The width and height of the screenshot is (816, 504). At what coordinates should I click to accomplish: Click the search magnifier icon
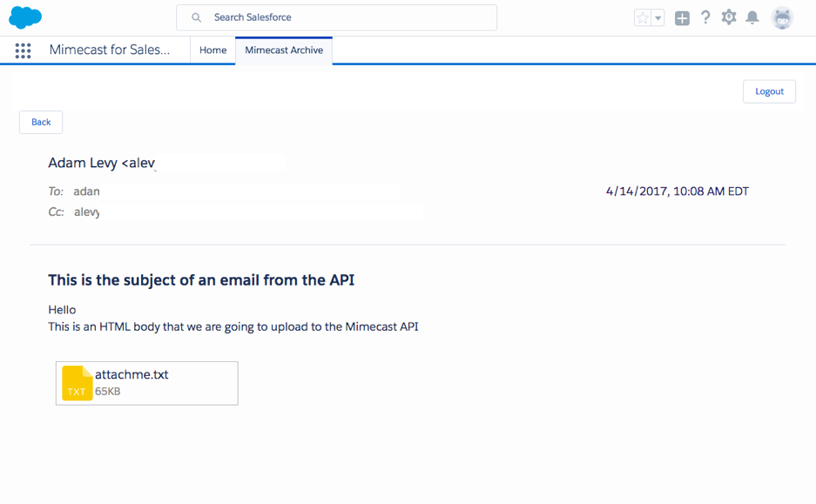[x=195, y=17]
